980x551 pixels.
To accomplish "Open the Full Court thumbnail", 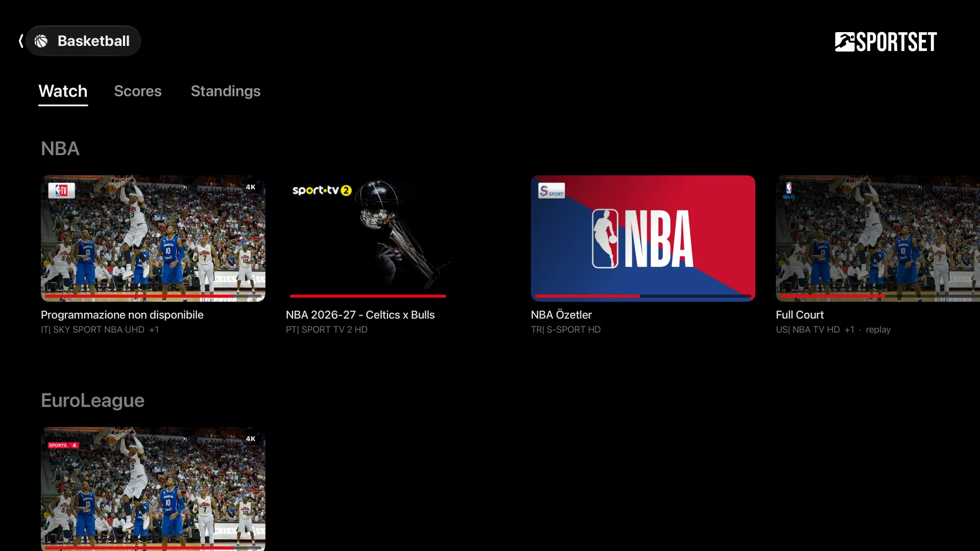I will coord(878,238).
